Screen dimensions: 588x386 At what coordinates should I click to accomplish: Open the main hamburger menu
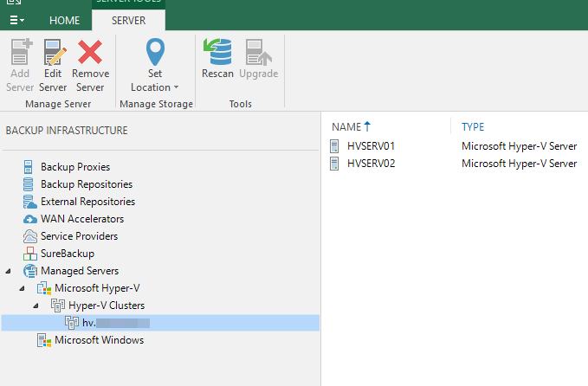[16, 20]
